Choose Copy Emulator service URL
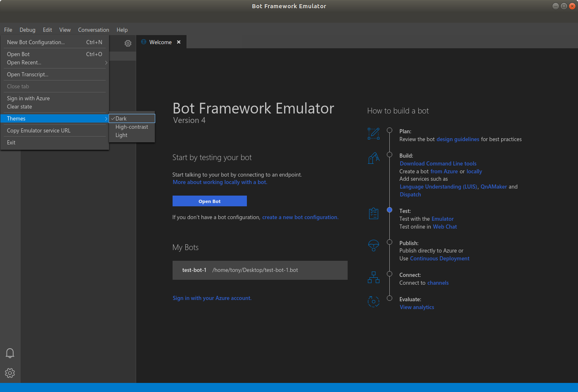The image size is (578, 392). (54, 130)
